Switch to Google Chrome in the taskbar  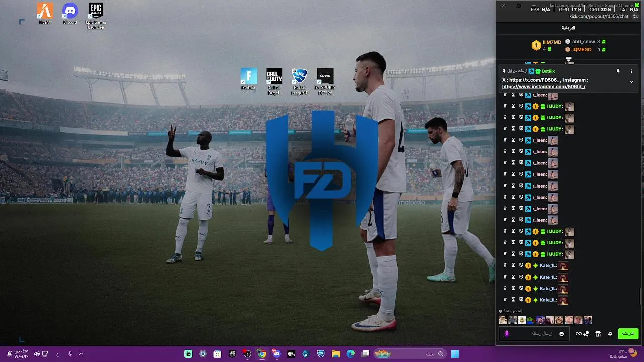click(261, 354)
